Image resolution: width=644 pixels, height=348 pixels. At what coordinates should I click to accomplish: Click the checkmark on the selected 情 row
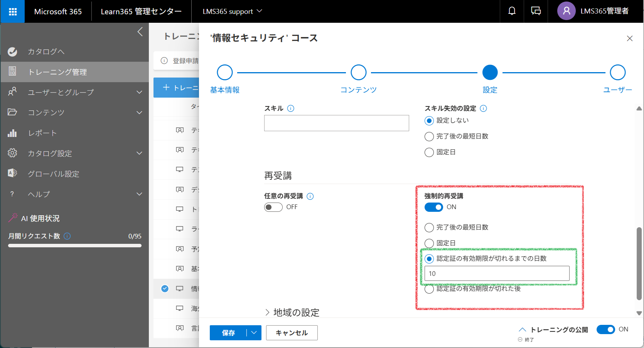(165, 288)
